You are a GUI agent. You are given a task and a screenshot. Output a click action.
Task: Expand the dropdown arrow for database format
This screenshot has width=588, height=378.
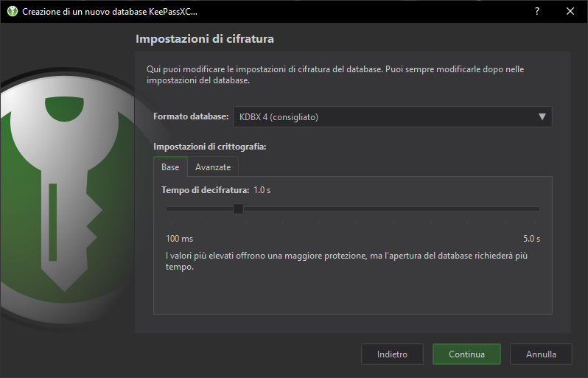pyautogui.click(x=542, y=116)
